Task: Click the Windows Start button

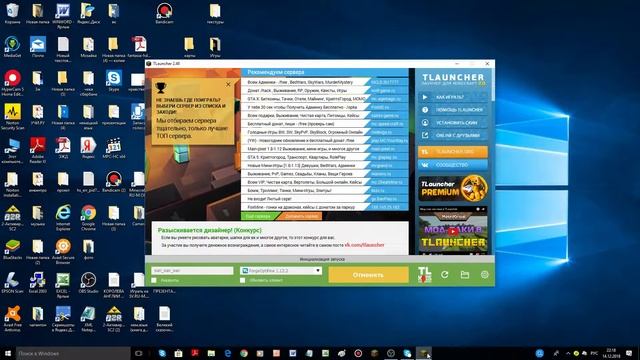Action: [7, 353]
